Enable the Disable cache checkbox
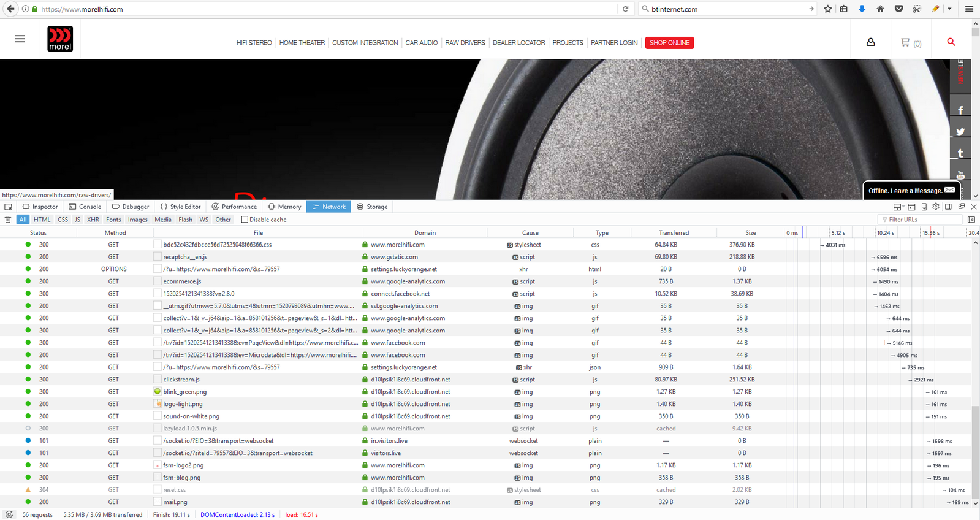Viewport: 980px width, 520px height. [245, 220]
